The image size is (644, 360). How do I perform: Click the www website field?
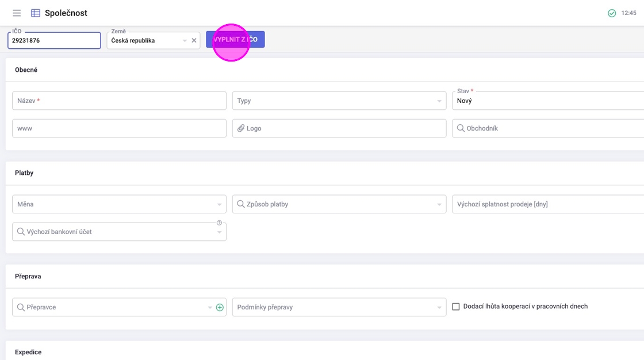[x=119, y=128]
